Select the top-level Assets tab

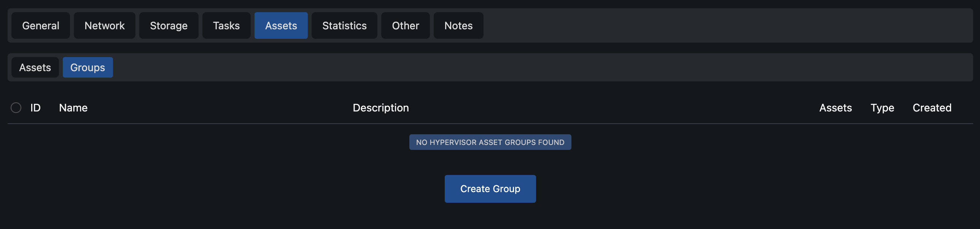[281, 25]
